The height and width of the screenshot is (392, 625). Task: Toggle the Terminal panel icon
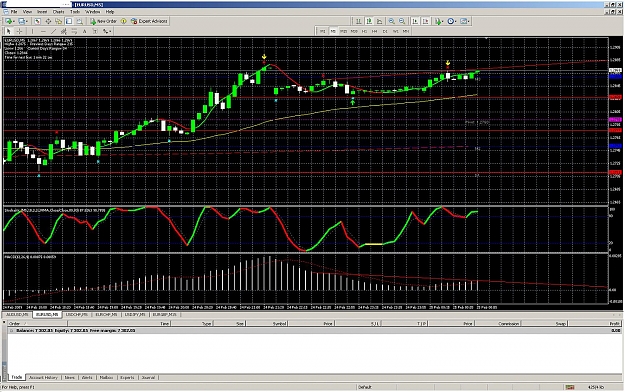coord(69,21)
